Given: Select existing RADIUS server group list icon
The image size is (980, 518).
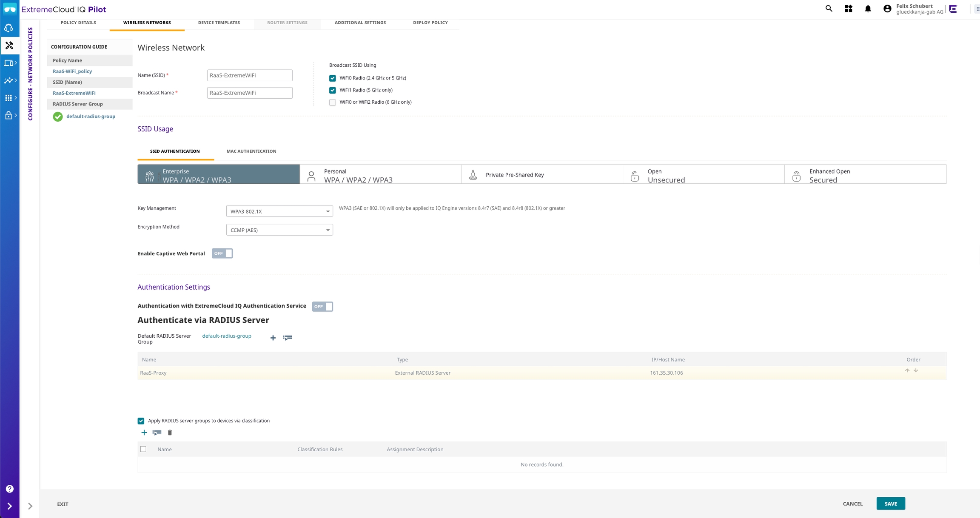Looking at the screenshot, I should (288, 338).
